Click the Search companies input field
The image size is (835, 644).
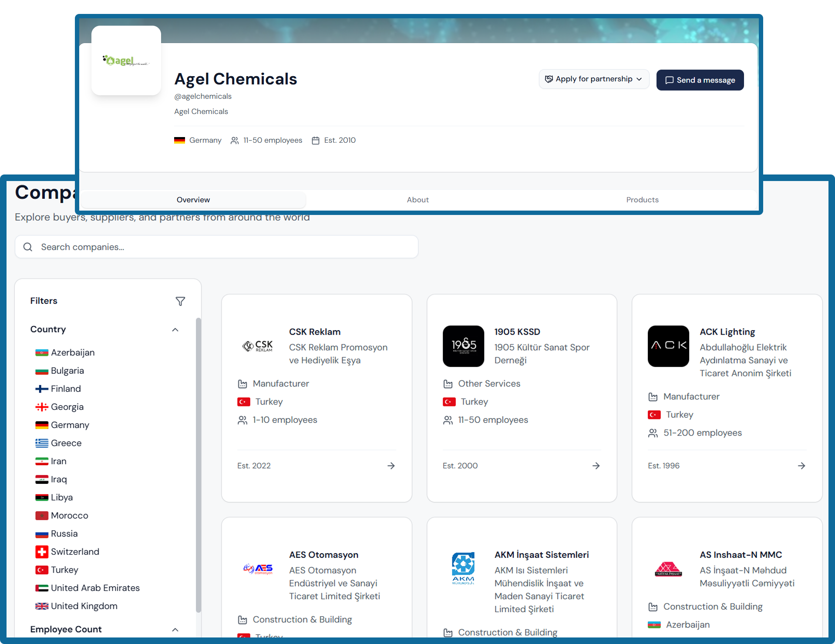[217, 247]
